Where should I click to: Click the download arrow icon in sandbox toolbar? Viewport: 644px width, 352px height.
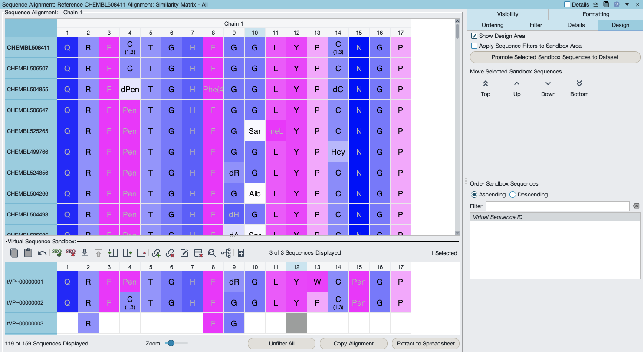(85, 253)
